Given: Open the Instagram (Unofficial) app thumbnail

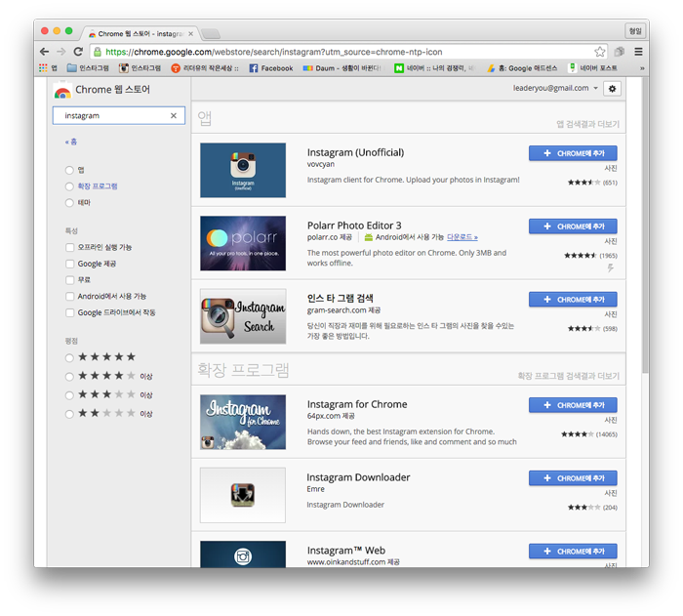Looking at the screenshot, I should [243, 170].
